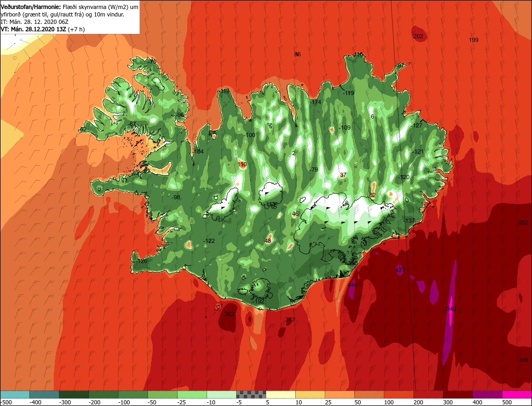Image resolution: width=532 pixels, height=406 pixels.
Task: Click the flux value 352 at the east edge
Action: (523, 223)
